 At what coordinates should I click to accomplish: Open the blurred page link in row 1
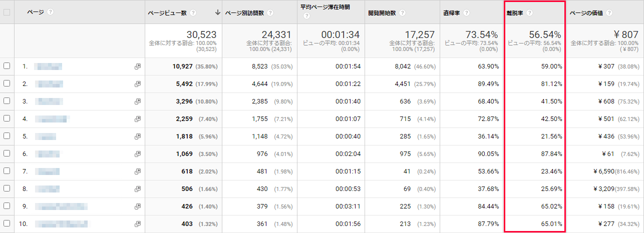48,66
